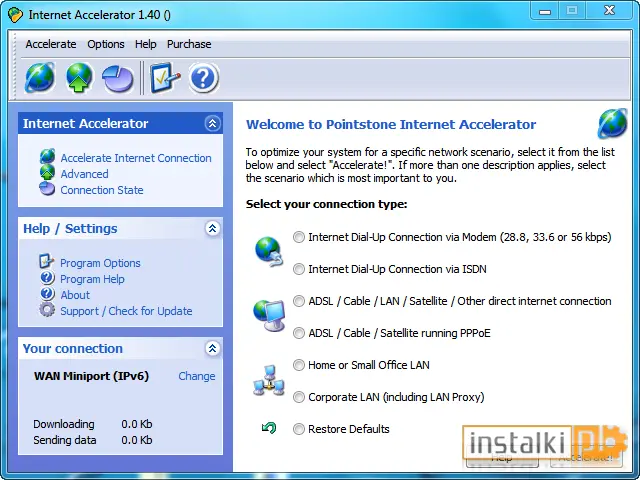Click the globe logo near Welcome heading
Screen dimensions: 640x480
point(612,123)
